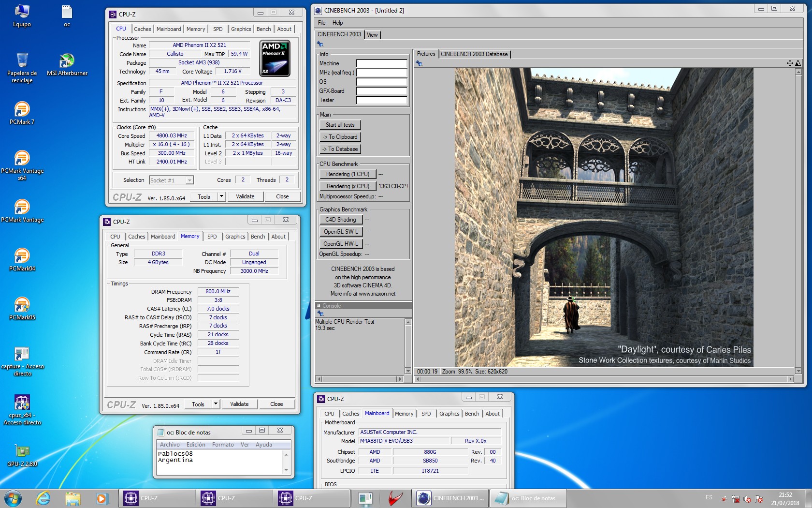Viewport: 812px width, 508px height.
Task: Click Start all tests button
Action: 340,125
